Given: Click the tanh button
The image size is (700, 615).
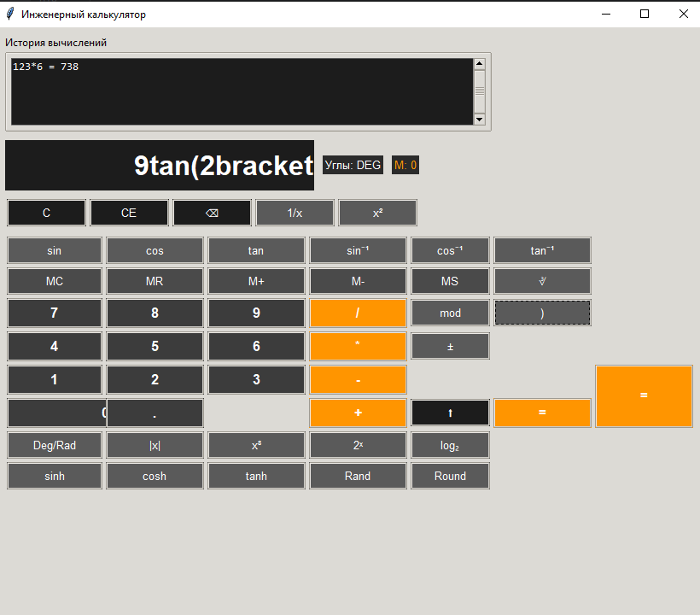Looking at the screenshot, I should click(x=256, y=476).
